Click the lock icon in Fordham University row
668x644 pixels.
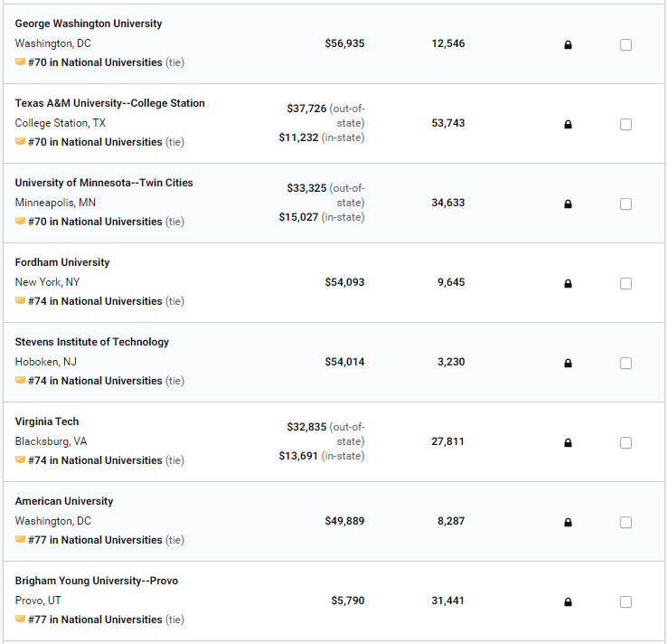point(568,284)
